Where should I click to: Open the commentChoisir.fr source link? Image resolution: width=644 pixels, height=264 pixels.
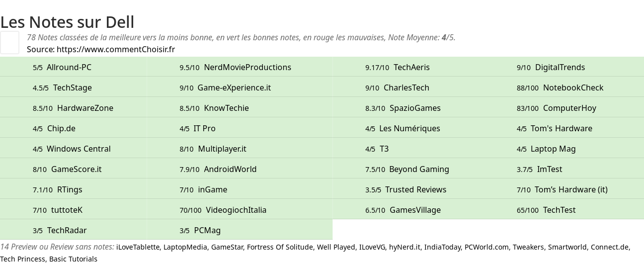coord(116,49)
